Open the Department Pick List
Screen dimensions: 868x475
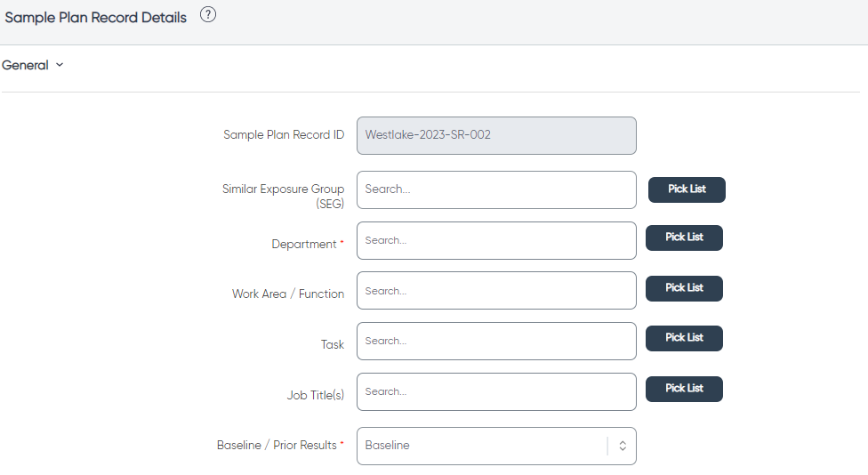tap(684, 237)
